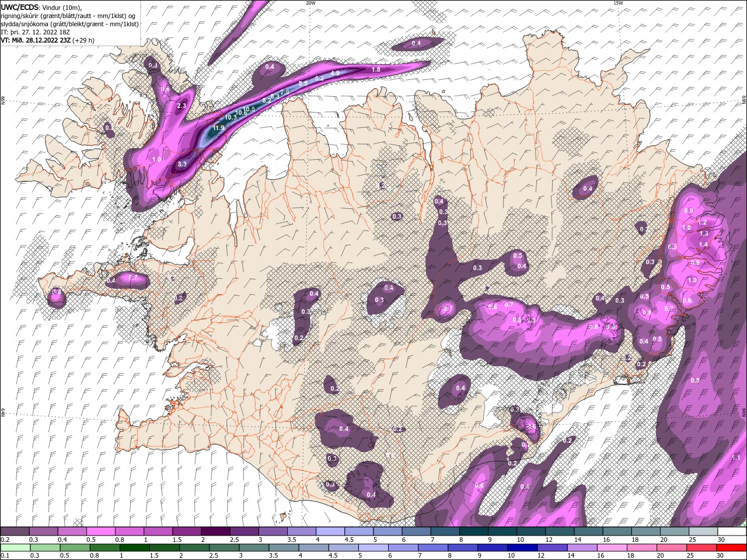Viewport: 747px width, 560px height.
Task: Click the 15W longitude label
Action: 618,3
